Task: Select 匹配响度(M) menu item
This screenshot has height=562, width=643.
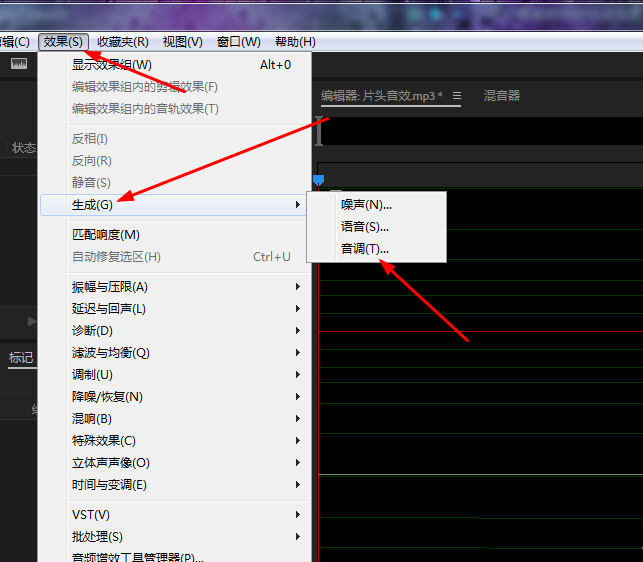Action: coord(176,235)
